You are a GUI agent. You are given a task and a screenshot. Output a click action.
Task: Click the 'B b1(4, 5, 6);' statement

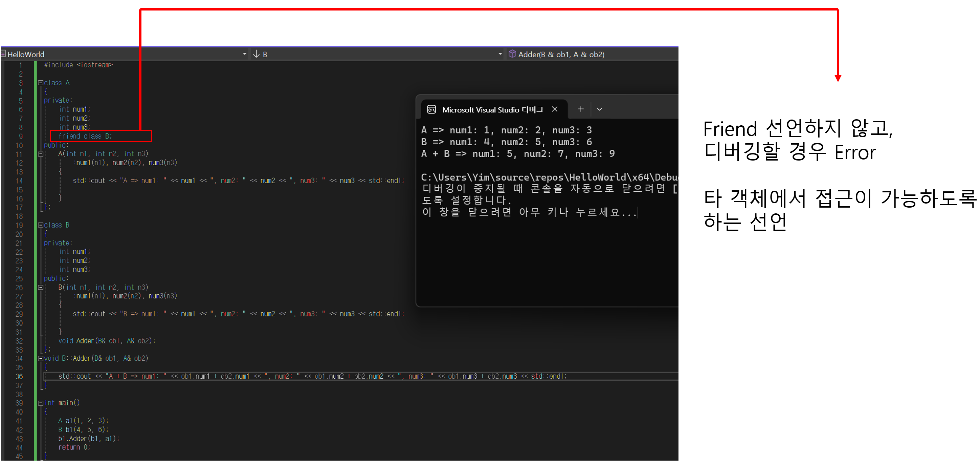click(x=83, y=429)
